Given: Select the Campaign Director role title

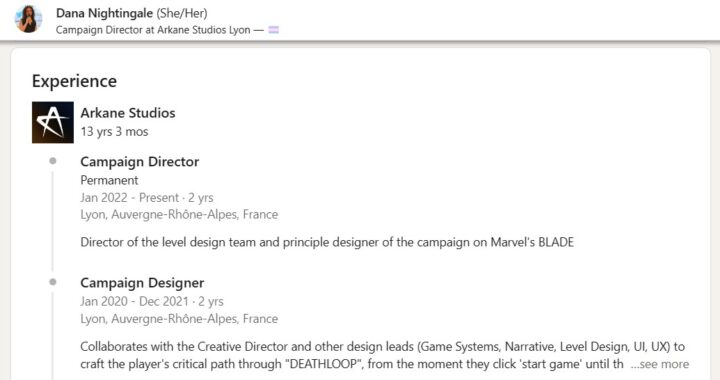Looking at the screenshot, I should pyautogui.click(x=140, y=162).
